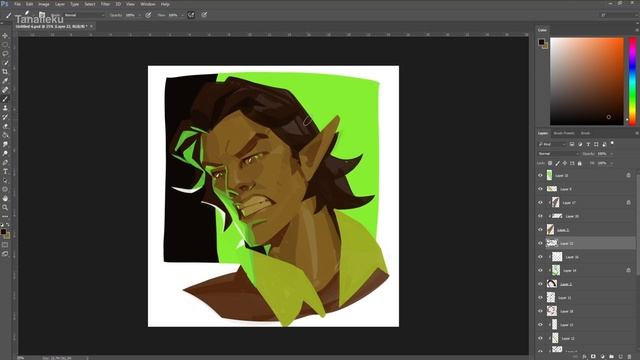Add a new adjustment layer

point(602,357)
